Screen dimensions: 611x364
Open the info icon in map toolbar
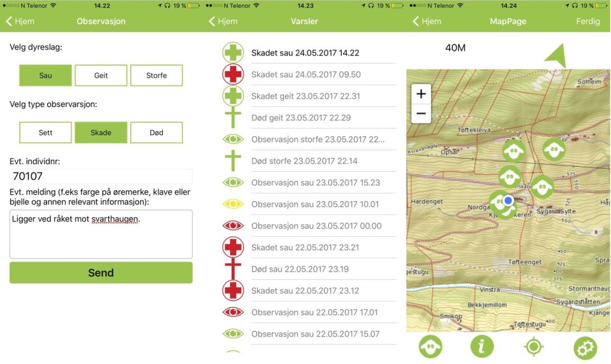(482, 347)
